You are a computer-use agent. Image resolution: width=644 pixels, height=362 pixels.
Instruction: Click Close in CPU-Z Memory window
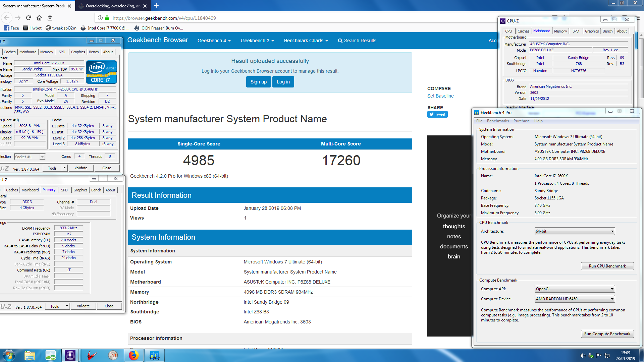click(109, 306)
